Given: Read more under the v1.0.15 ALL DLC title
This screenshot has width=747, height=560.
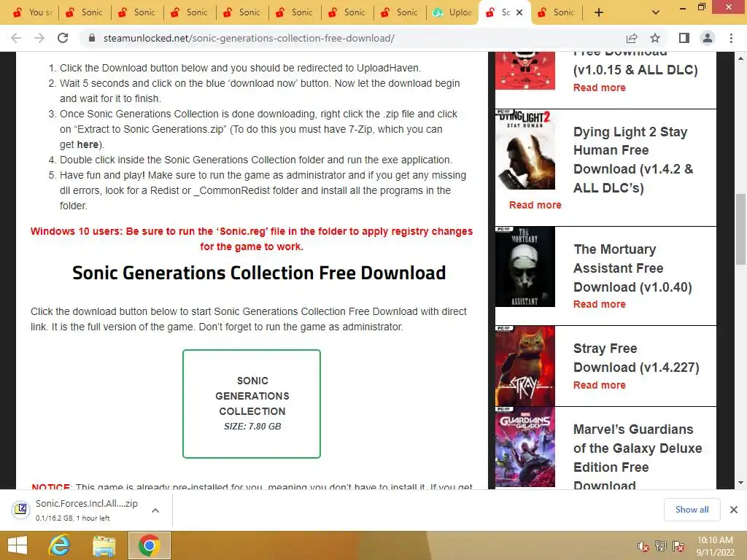Looking at the screenshot, I should click(x=600, y=87).
